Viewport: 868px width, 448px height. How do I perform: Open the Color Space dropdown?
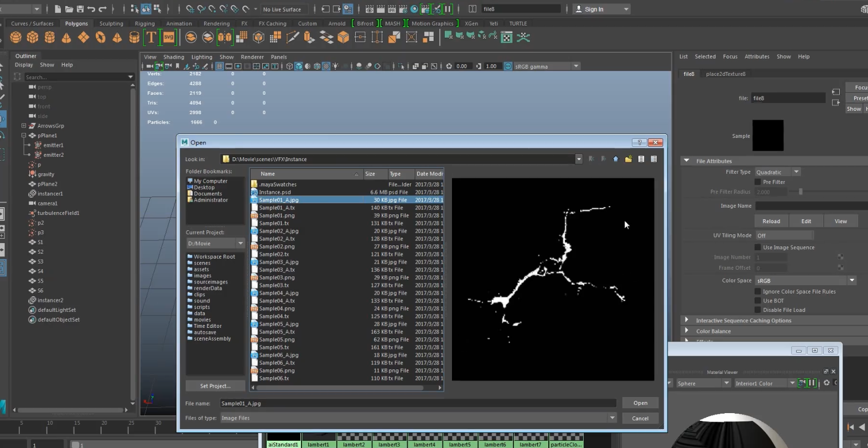(805, 280)
